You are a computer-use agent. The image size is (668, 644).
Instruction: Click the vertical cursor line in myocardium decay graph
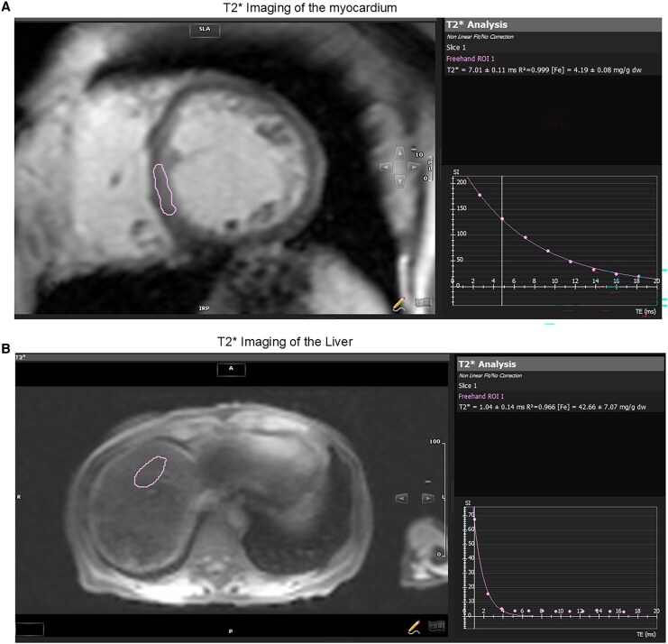[x=502, y=241]
